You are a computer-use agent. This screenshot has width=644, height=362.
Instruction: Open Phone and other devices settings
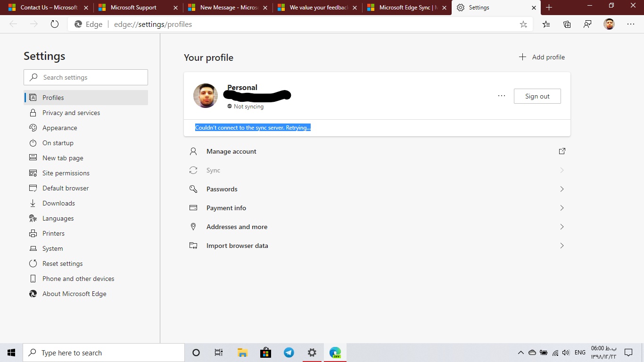pos(86,279)
